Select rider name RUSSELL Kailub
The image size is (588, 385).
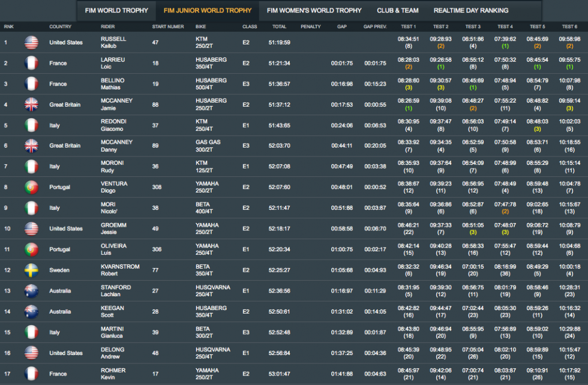[x=113, y=43]
